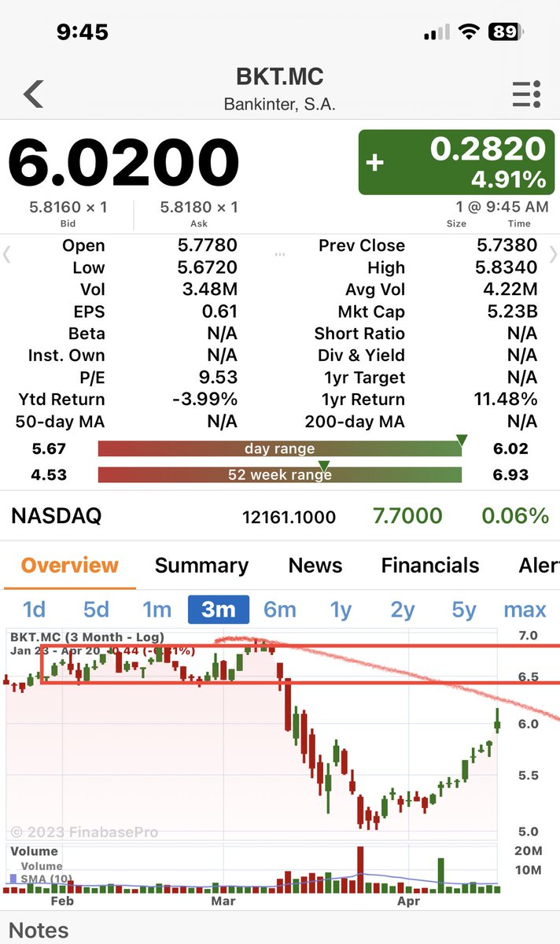Open the Overview tab
Screen dimensions: 560x944
(69, 566)
